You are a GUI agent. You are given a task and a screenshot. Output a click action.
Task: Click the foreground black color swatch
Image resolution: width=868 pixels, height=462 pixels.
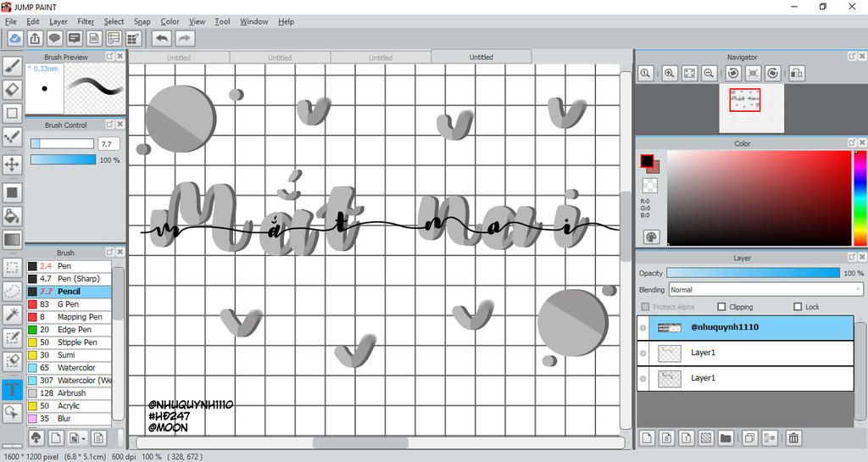(x=647, y=161)
